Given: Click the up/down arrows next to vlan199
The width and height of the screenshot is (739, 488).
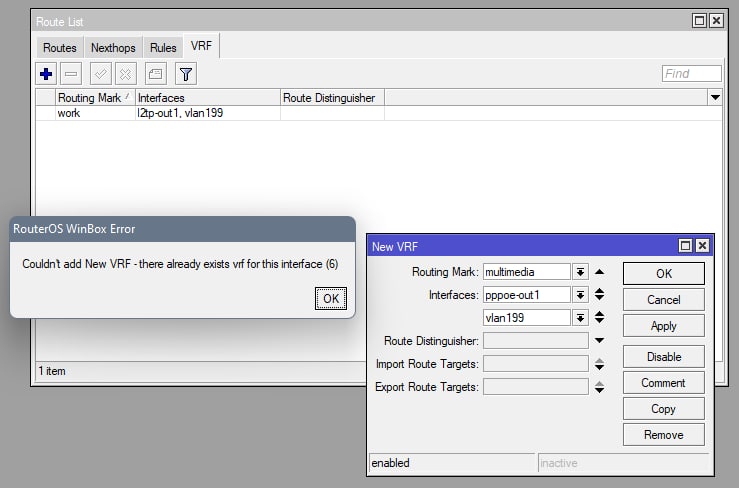Looking at the screenshot, I should [599, 317].
